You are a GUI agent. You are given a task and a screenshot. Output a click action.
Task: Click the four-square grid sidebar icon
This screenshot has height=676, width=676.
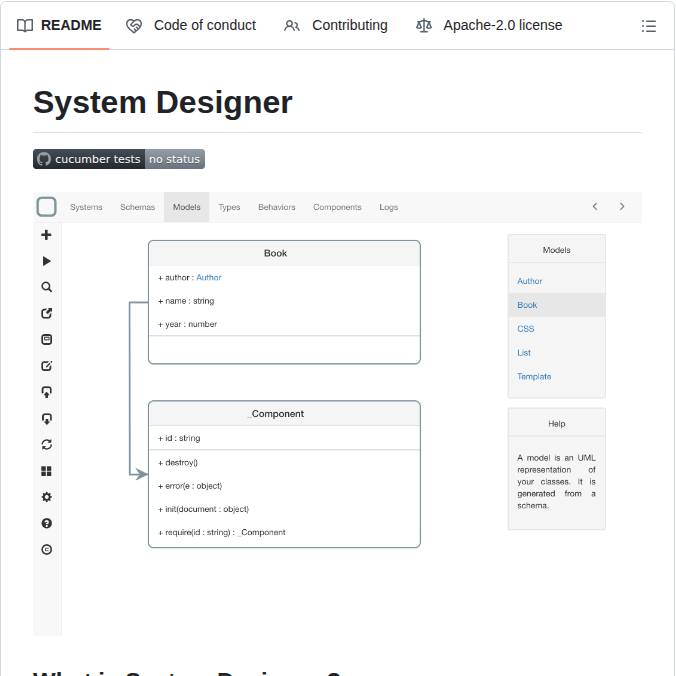pos(47,471)
